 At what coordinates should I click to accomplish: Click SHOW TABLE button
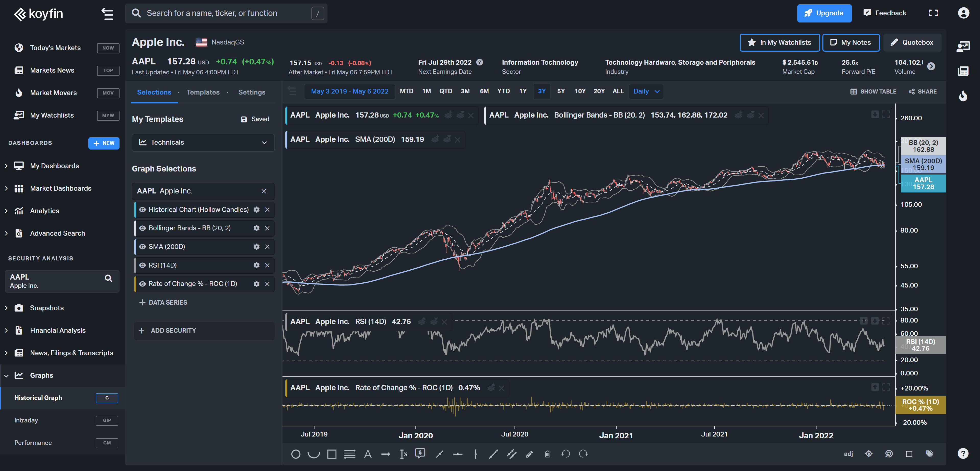click(x=873, y=91)
